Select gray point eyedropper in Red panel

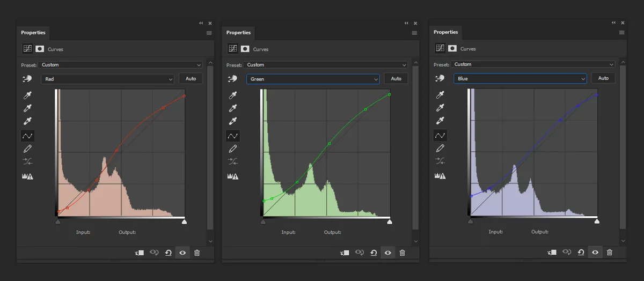point(27,108)
